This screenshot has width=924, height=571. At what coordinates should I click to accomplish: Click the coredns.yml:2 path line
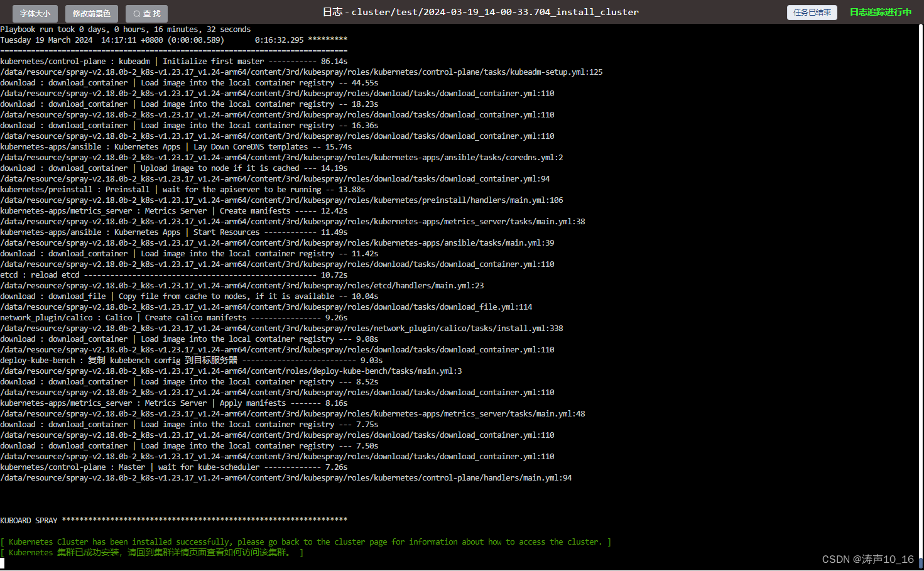point(281,158)
